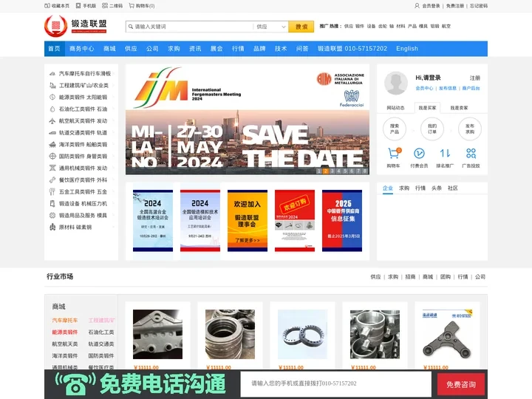The height and width of the screenshot is (399, 532).
Task: Expand 国防类锻件 category arrow
Action: [x=113, y=157]
